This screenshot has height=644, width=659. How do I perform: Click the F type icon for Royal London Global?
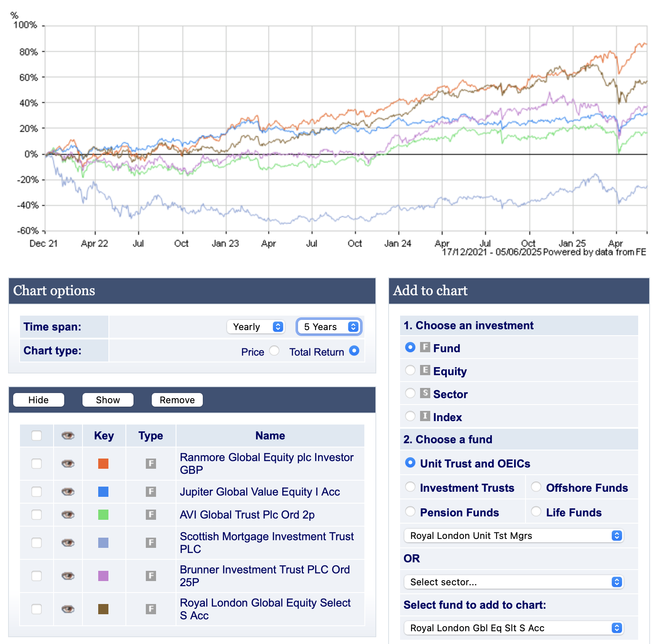tap(151, 609)
